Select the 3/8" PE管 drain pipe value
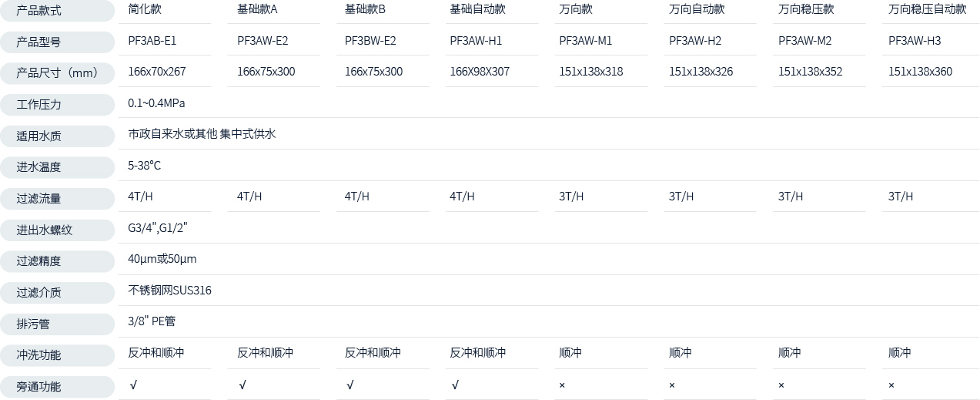Screen dimensions: 980x400 [152, 321]
